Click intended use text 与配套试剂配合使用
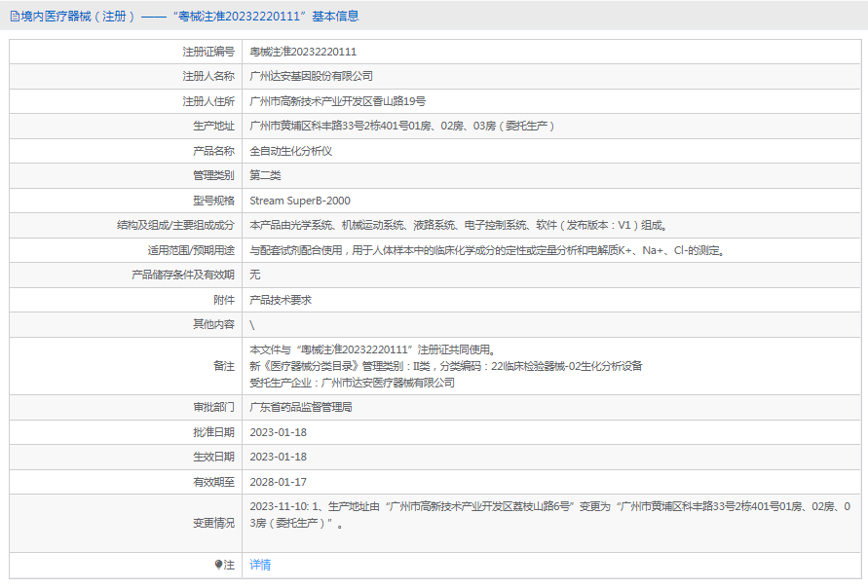 point(488,250)
